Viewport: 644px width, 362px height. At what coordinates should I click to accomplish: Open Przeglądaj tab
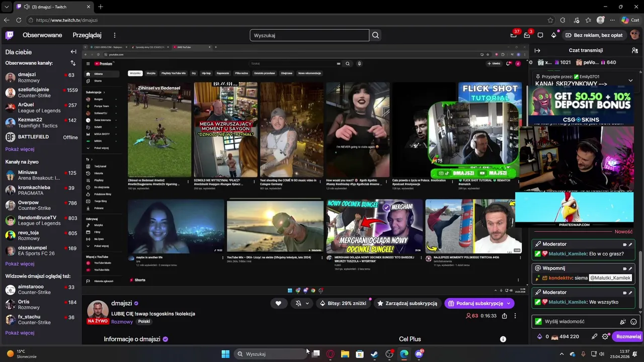[x=87, y=35]
